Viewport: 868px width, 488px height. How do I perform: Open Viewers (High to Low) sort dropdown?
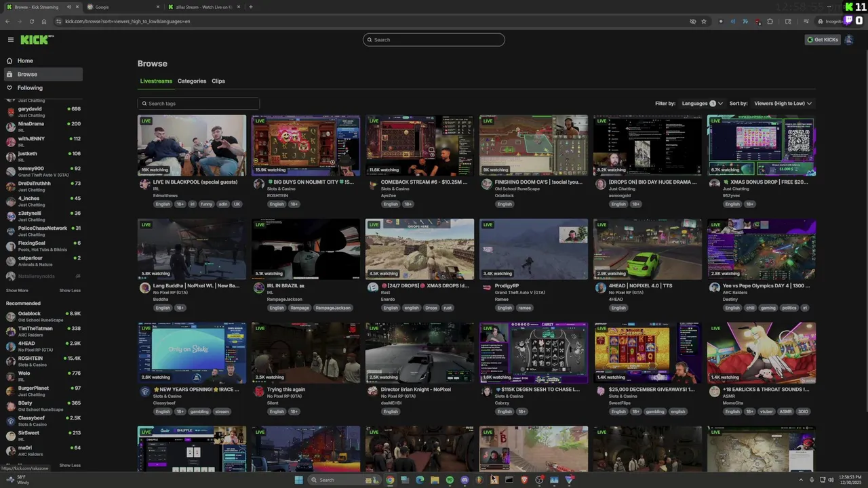coord(783,104)
